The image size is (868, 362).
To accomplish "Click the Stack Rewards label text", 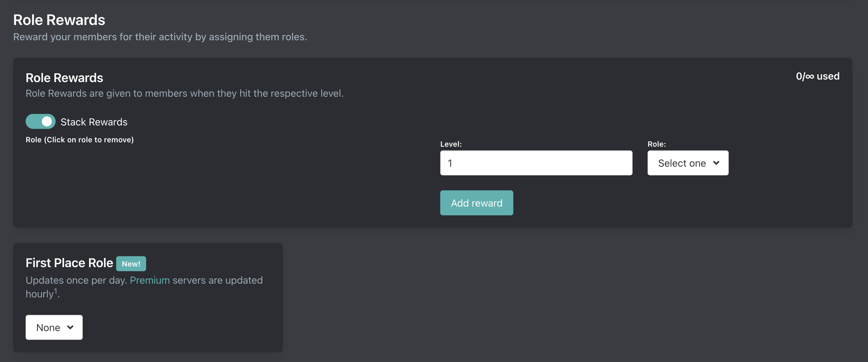I will click(x=94, y=122).
